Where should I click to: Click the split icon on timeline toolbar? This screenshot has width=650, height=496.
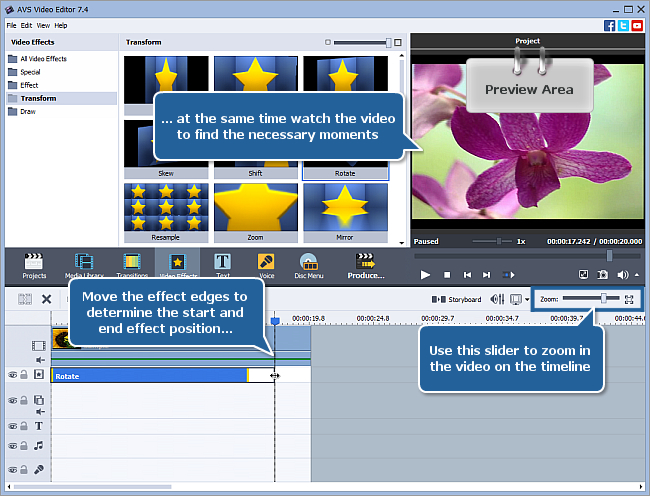click(x=24, y=299)
